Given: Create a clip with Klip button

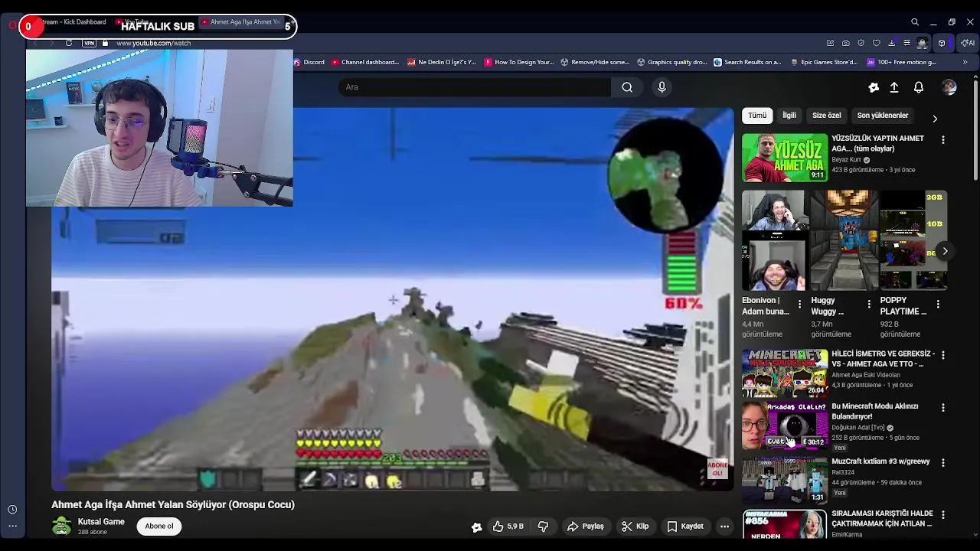Looking at the screenshot, I should tap(635, 527).
